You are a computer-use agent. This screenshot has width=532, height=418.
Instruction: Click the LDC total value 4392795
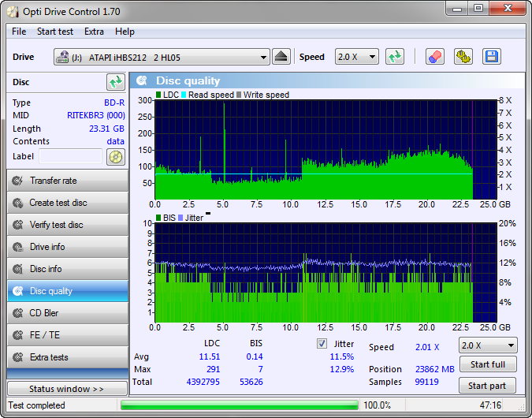pos(203,382)
